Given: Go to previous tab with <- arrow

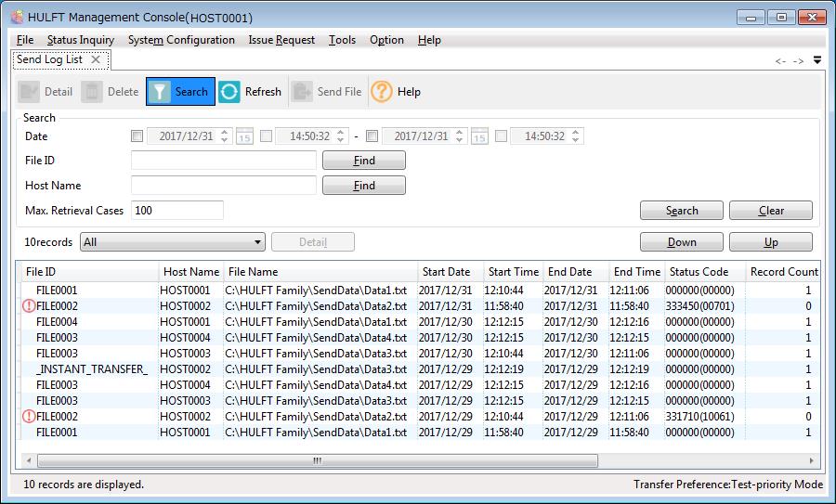Looking at the screenshot, I should click(780, 61).
